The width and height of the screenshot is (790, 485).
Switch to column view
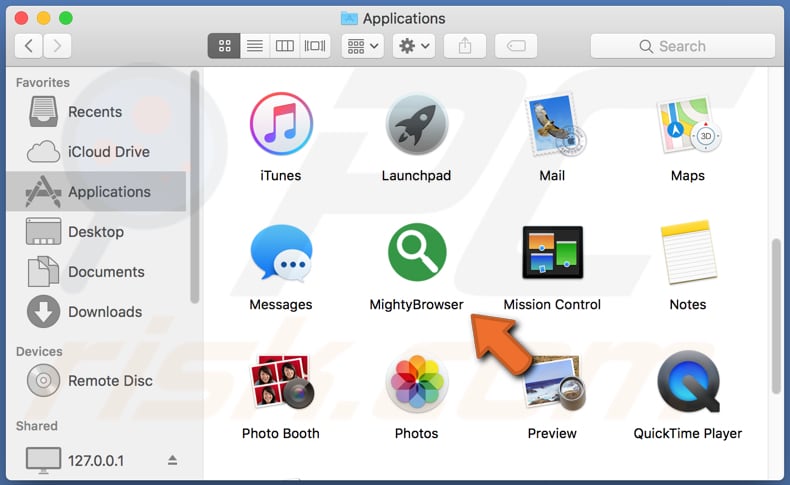coord(285,46)
